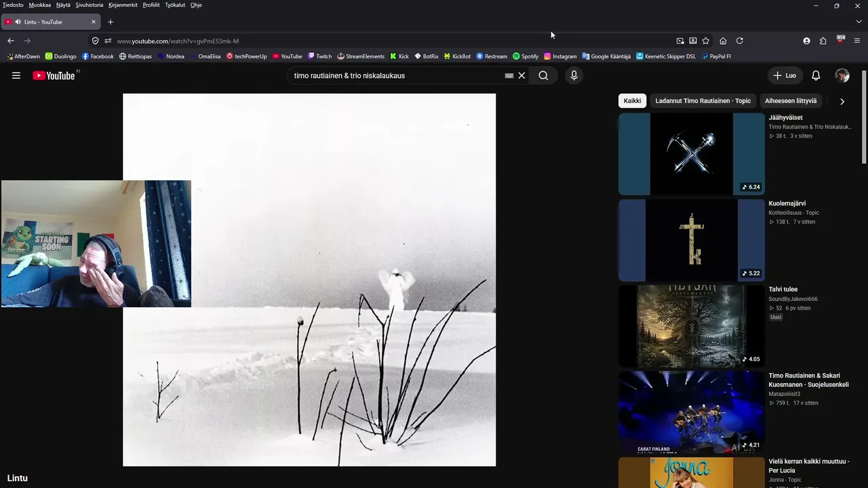The image size is (868, 488).
Task: Select the Aiheeseen liittyviä chip
Action: (x=791, y=101)
